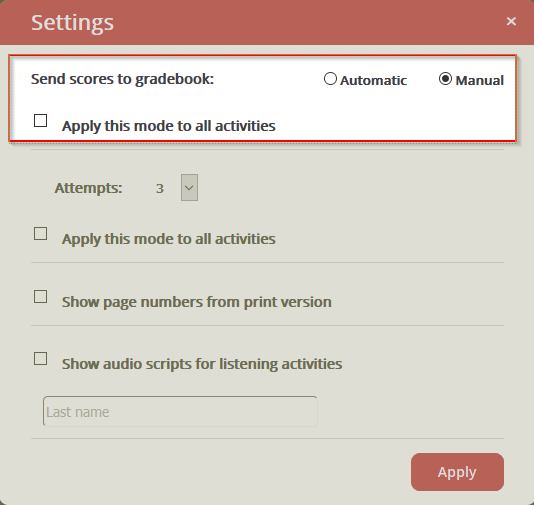Viewport: 534px width, 505px height.
Task: Tick the apply-mode checkbox below Attempts
Action: (x=41, y=234)
